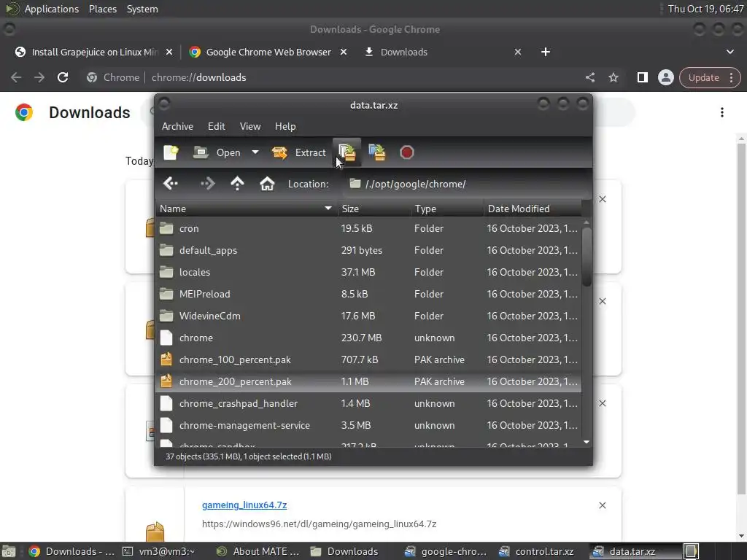Go back in Chrome

(x=16, y=77)
